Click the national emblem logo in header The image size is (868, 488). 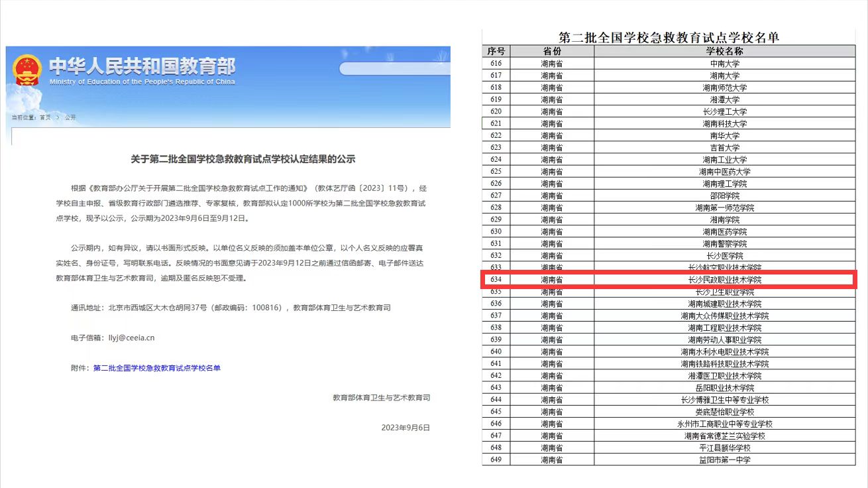[27, 70]
